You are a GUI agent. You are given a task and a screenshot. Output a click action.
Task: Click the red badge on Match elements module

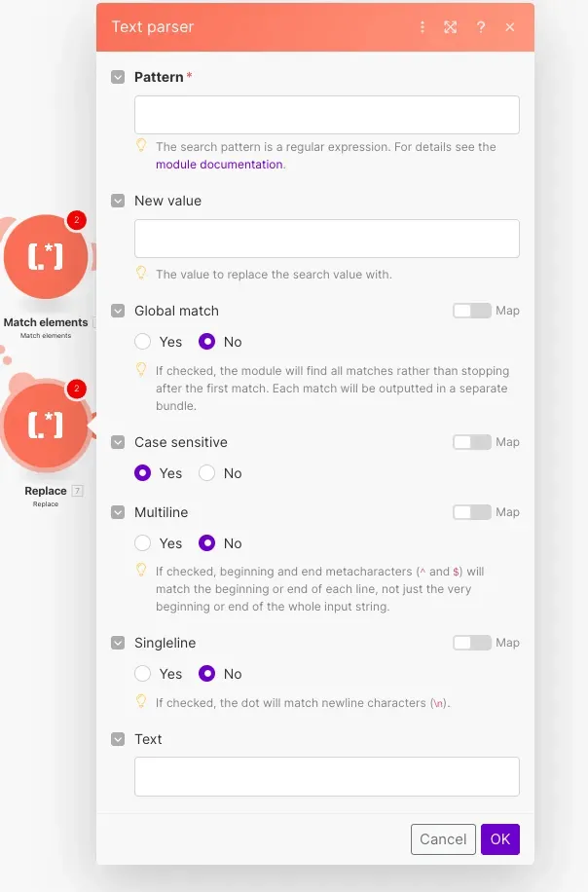(x=77, y=220)
